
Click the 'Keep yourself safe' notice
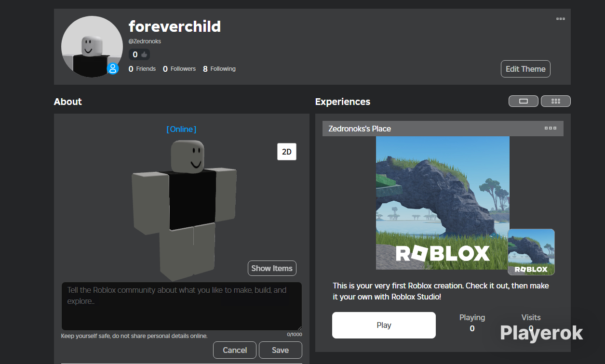[x=134, y=336]
